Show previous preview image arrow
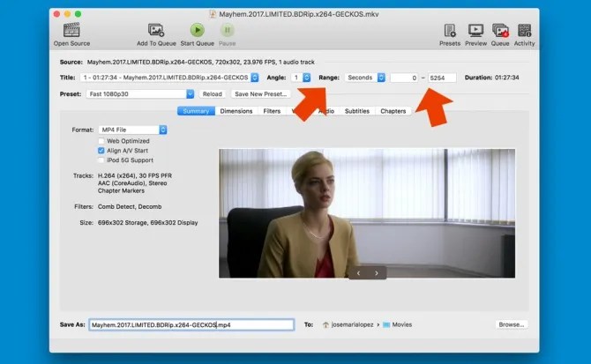This screenshot has height=364, width=591. tap(358, 273)
